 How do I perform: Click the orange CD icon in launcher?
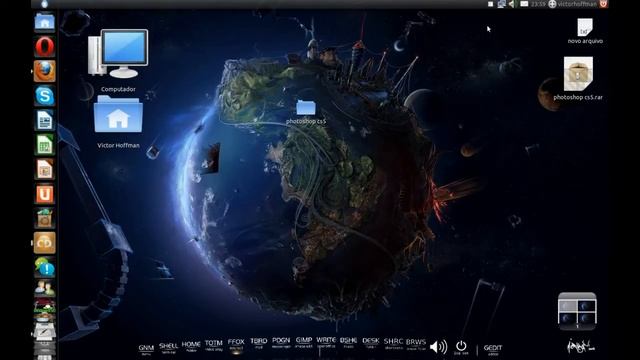pyautogui.click(x=44, y=243)
